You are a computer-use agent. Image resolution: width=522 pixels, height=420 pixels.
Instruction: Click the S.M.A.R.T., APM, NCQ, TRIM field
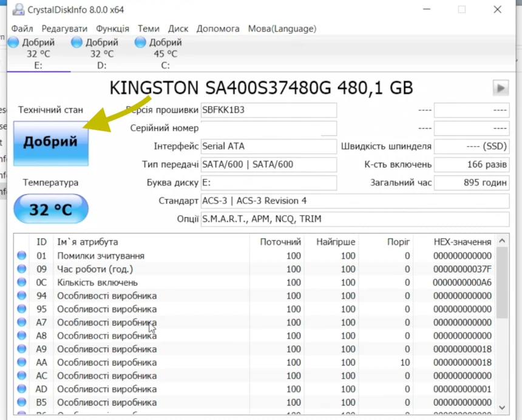355,219
